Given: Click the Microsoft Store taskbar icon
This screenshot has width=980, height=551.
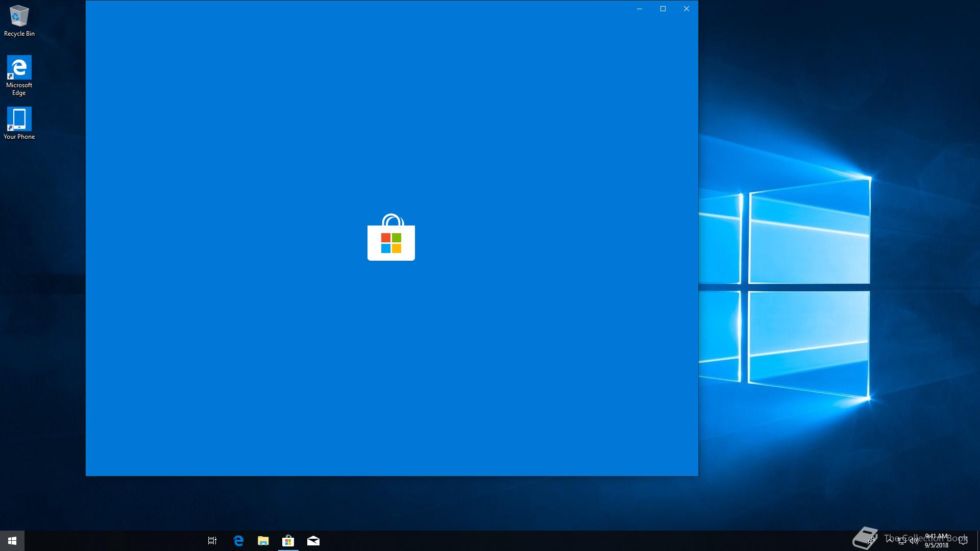Looking at the screenshot, I should coord(288,541).
